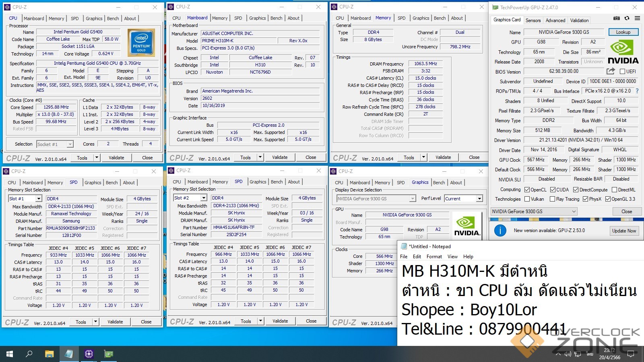Open the GPU-Z taskbar icon

[x=109, y=354]
